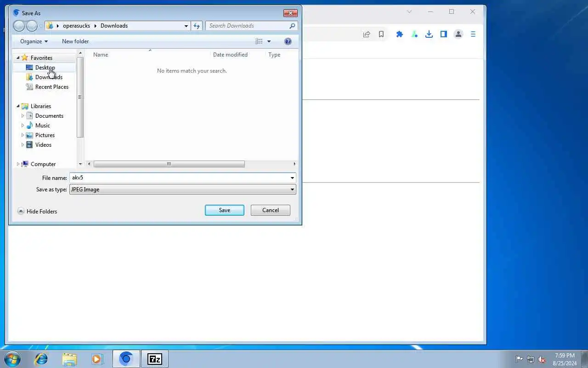Click the Show desktop strip at taskbar end
Viewport: 588px width, 368px height.
584,359
